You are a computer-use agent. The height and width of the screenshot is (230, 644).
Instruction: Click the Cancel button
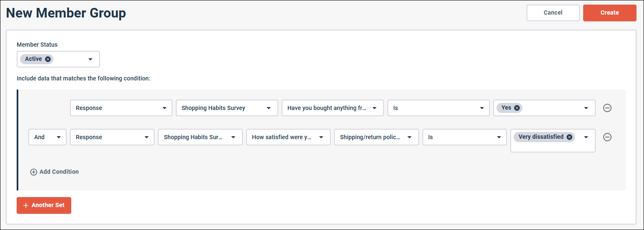[553, 13]
